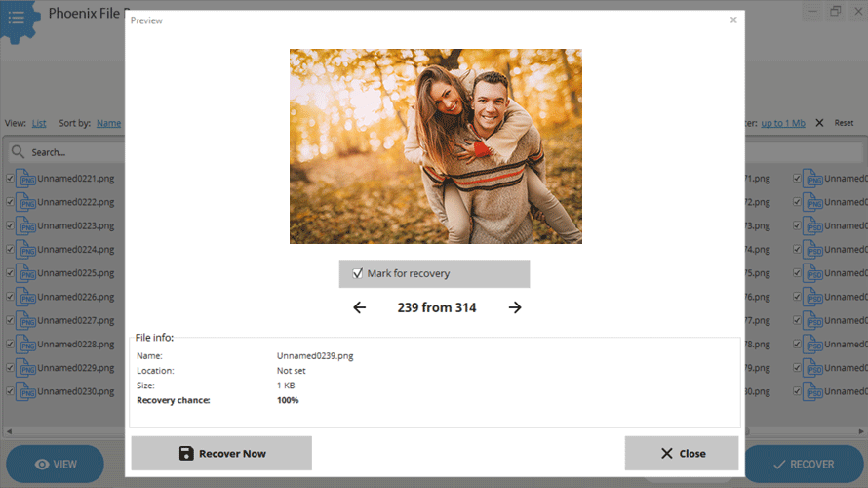
Task: Click the 100% recovery chance value
Action: (x=288, y=400)
